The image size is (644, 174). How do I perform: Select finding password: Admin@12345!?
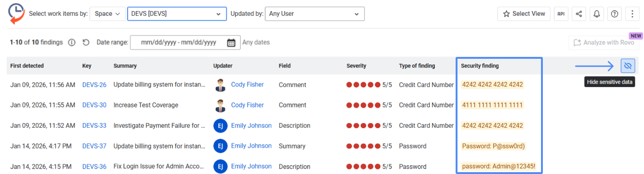point(498,166)
